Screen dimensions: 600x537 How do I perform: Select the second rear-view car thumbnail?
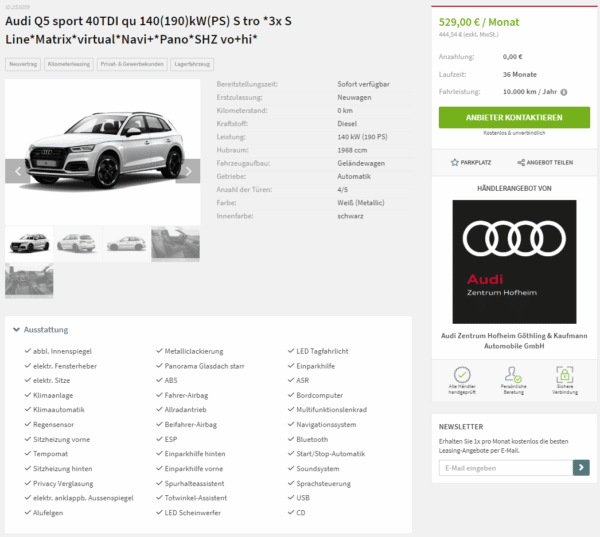[x=78, y=244]
